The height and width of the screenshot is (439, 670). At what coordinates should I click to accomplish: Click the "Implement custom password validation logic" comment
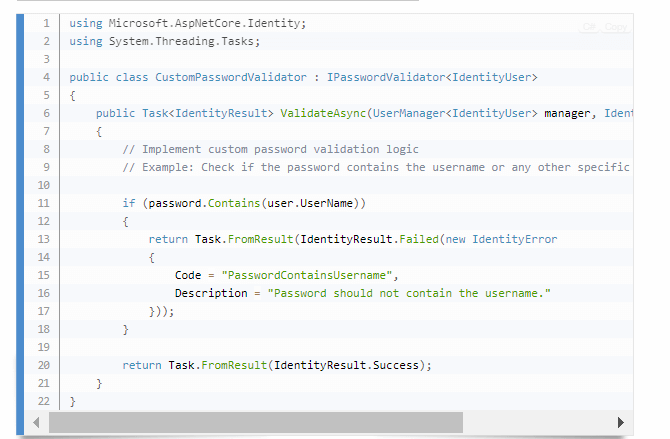[x=270, y=149]
